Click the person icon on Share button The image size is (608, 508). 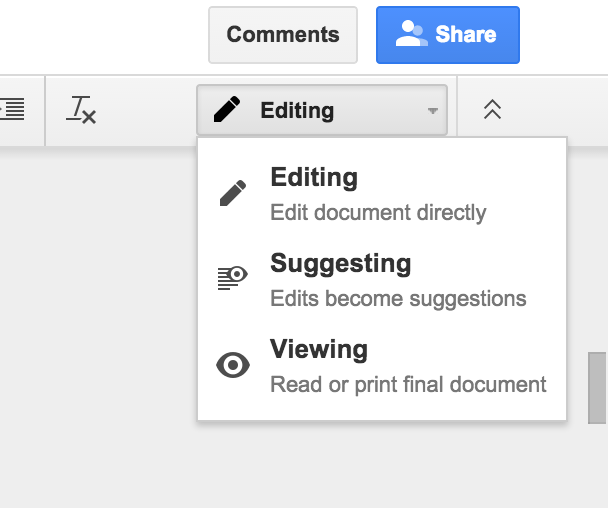[x=411, y=35]
